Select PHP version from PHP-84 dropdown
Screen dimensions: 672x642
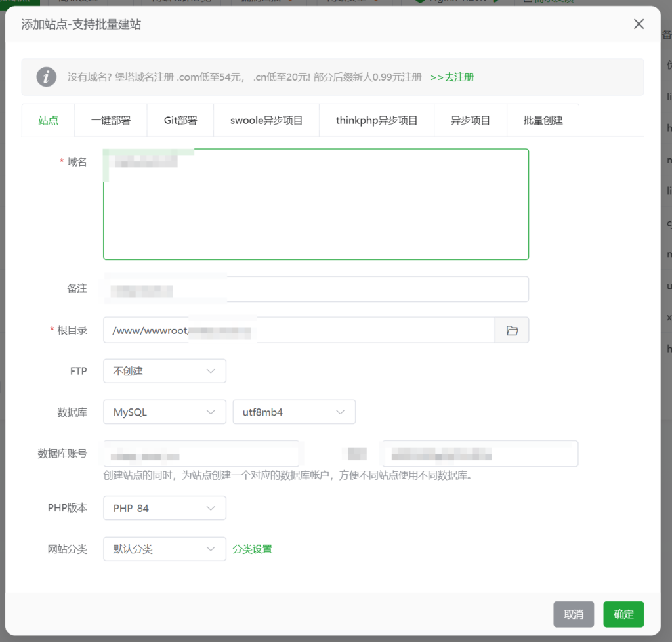tap(164, 508)
